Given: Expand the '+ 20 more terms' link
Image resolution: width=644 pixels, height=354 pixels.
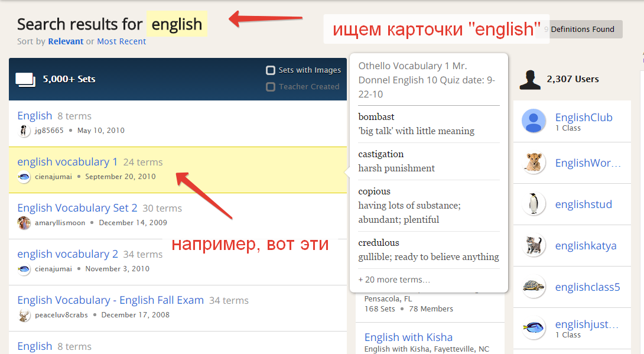Looking at the screenshot, I should pyautogui.click(x=394, y=280).
